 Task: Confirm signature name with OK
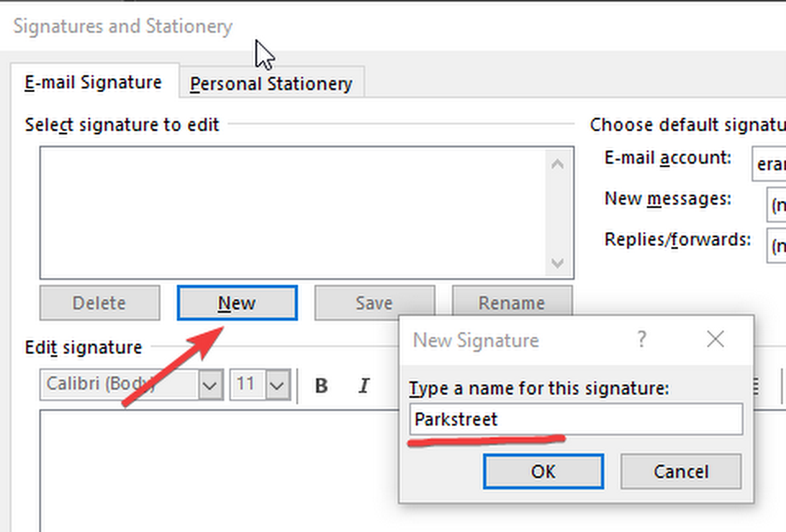(x=543, y=472)
